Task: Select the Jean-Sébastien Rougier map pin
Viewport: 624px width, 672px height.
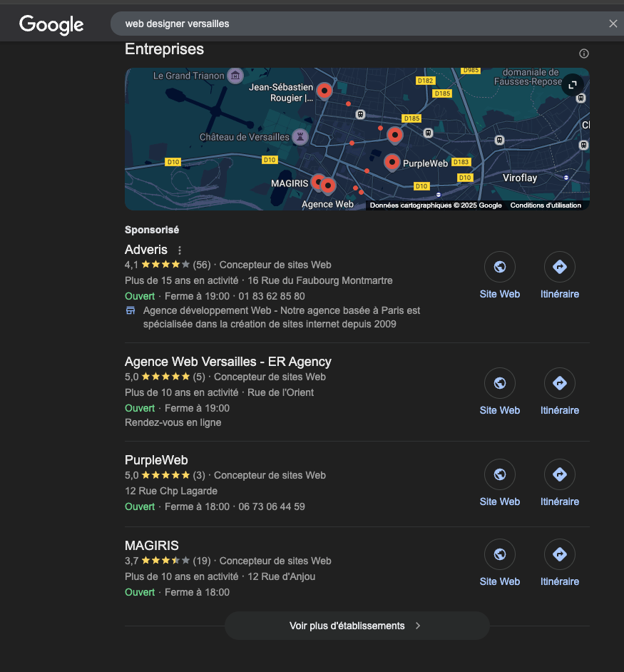Action: [324, 91]
